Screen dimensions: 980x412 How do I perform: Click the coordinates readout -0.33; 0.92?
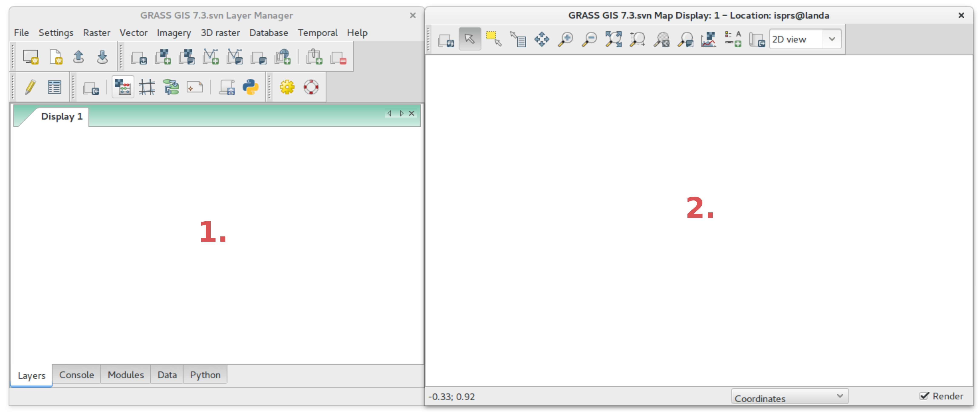tap(451, 397)
